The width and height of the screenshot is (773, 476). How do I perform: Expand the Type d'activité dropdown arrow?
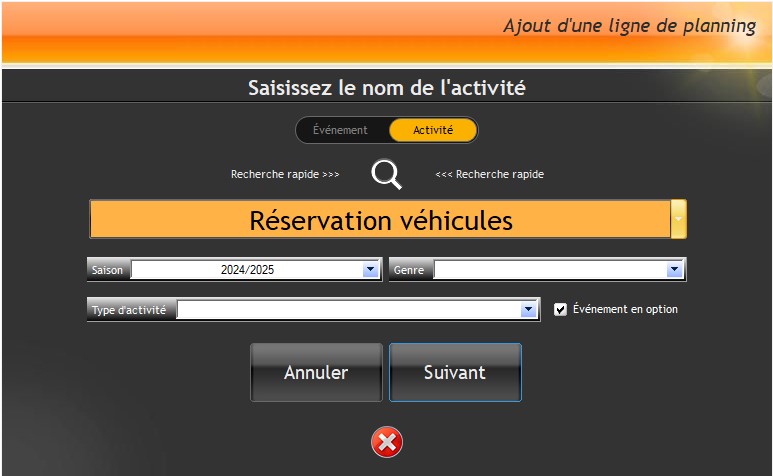(529, 310)
